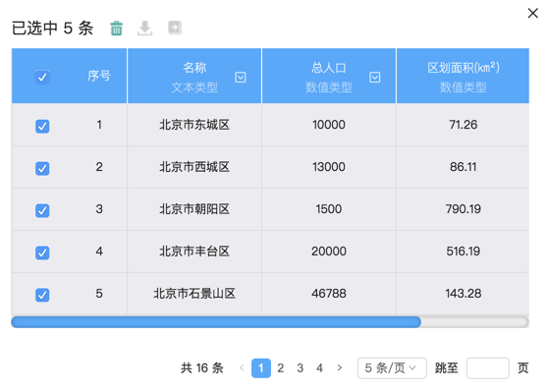Click the area value 790.19

pyautogui.click(x=463, y=209)
